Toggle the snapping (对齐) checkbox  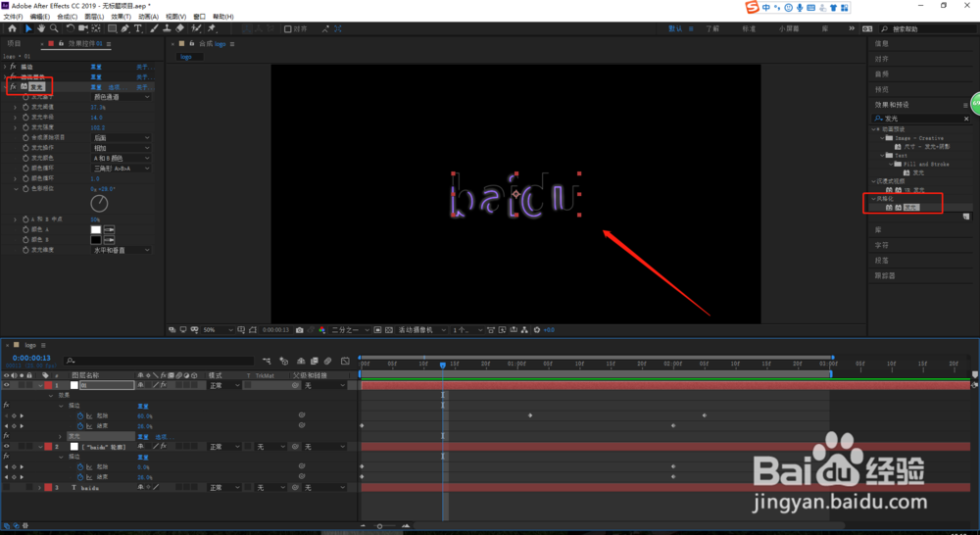click(287, 29)
